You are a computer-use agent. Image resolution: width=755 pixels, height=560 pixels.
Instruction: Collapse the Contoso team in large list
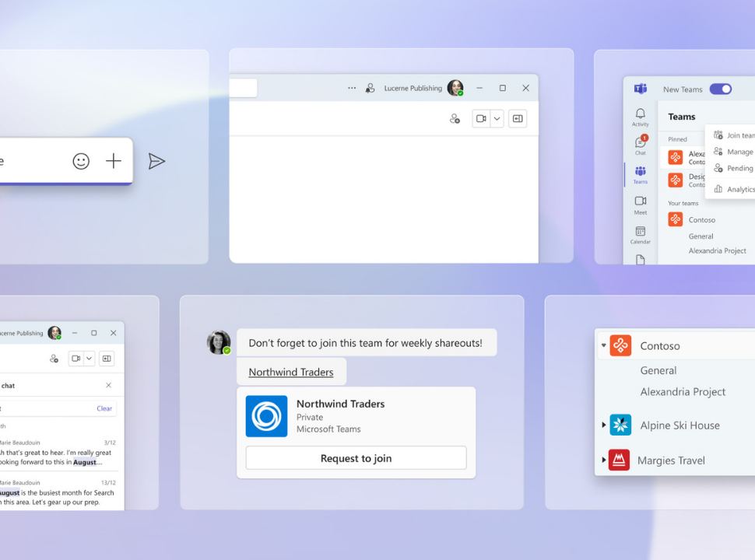tap(603, 345)
